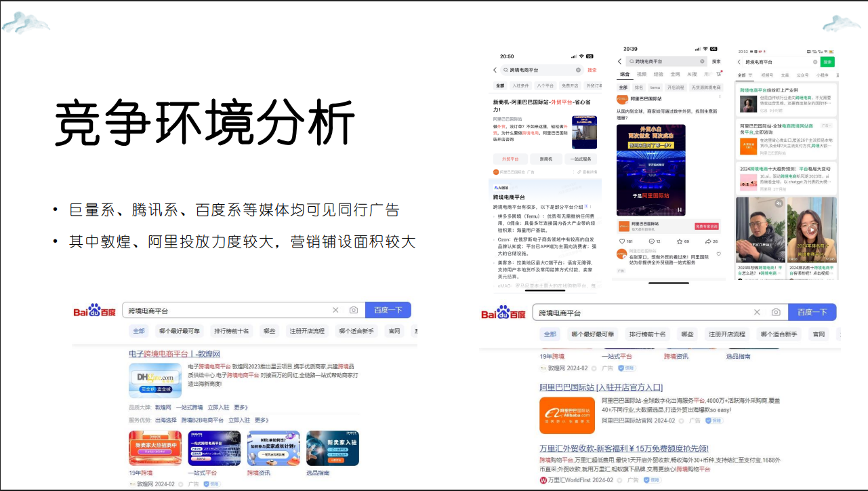Tap temu chip in 20:39 phone
This screenshot has width=868, height=491.
(x=655, y=87)
